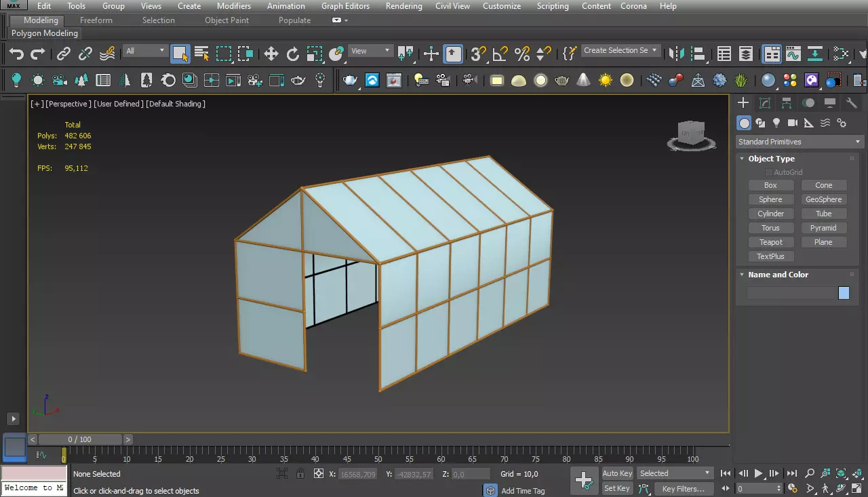Toggle Percent Snap
The height and width of the screenshot is (497, 868).
tap(522, 54)
